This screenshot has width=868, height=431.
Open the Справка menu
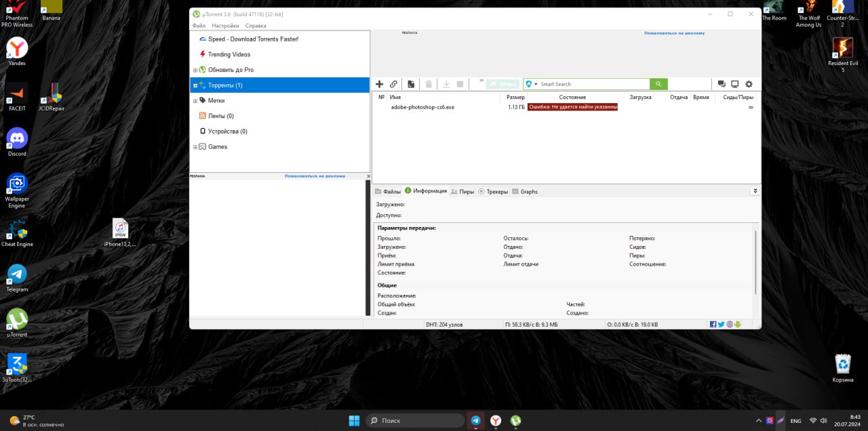tap(256, 26)
